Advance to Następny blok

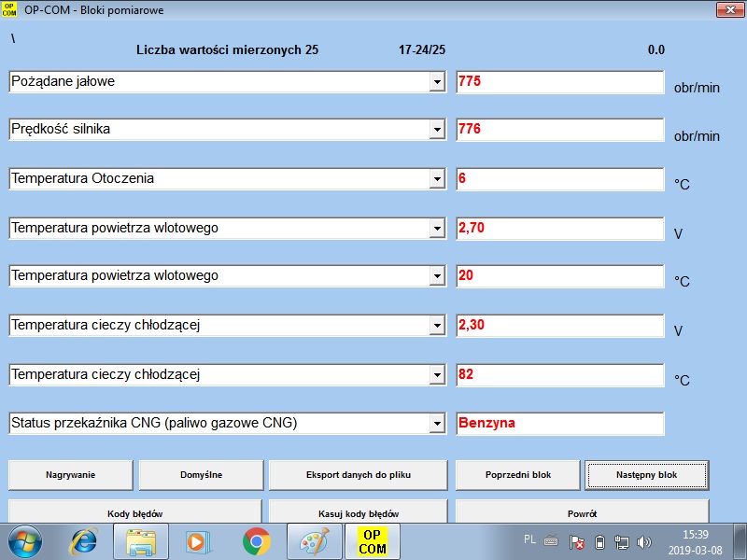(646, 475)
